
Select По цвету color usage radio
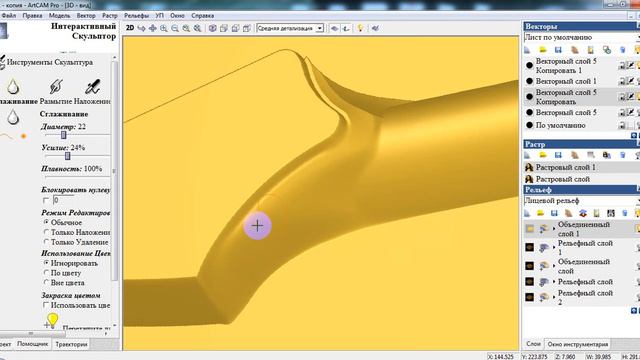point(46,272)
